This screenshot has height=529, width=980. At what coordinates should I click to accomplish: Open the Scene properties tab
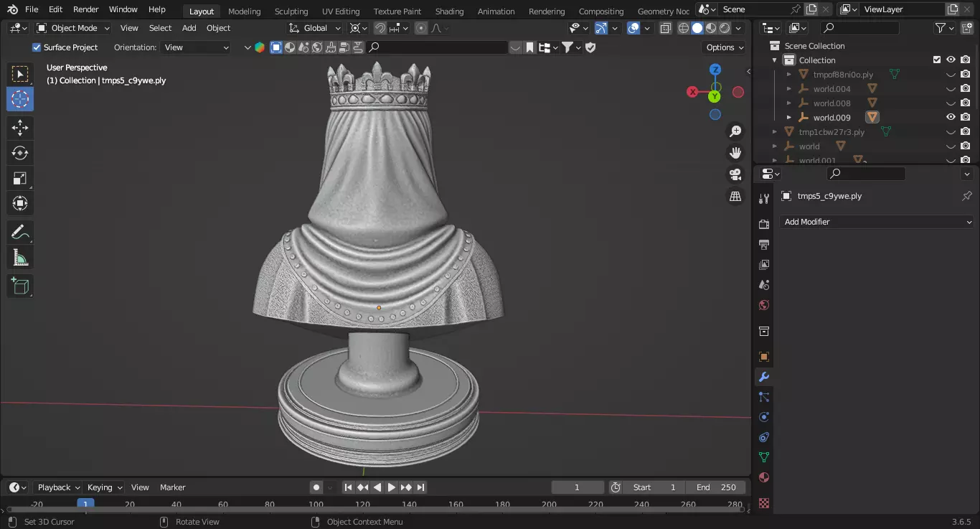point(764,285)
